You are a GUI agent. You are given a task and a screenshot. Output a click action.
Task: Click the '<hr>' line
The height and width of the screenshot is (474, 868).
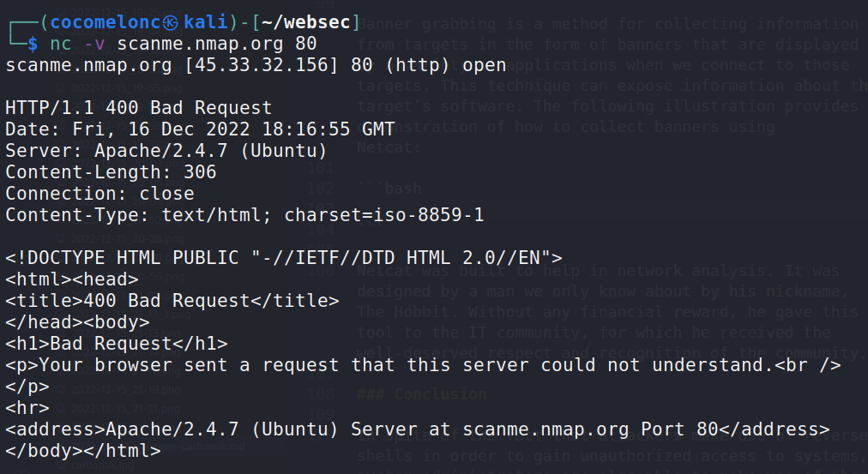pyautogui.click(x=27, y=408)
